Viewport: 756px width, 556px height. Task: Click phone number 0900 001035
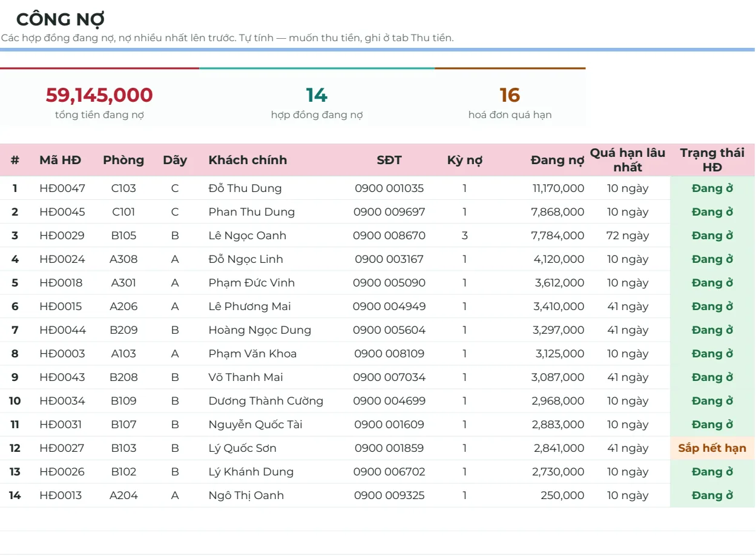point(389,188)
